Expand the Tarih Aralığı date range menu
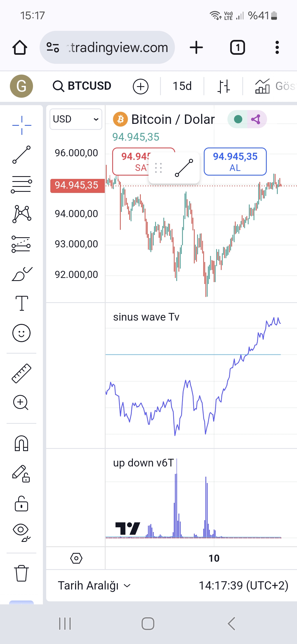 click(94, 586)
